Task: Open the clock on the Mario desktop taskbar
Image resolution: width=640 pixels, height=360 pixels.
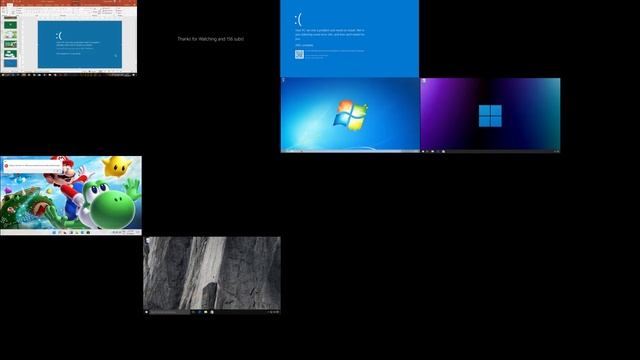Action: coord(131,232)
